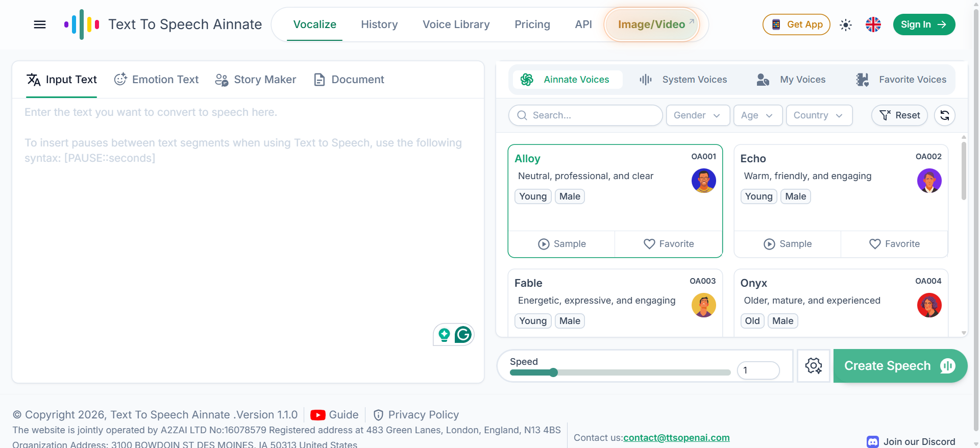
Task: Select the Document tab
Action: point(349,80)
